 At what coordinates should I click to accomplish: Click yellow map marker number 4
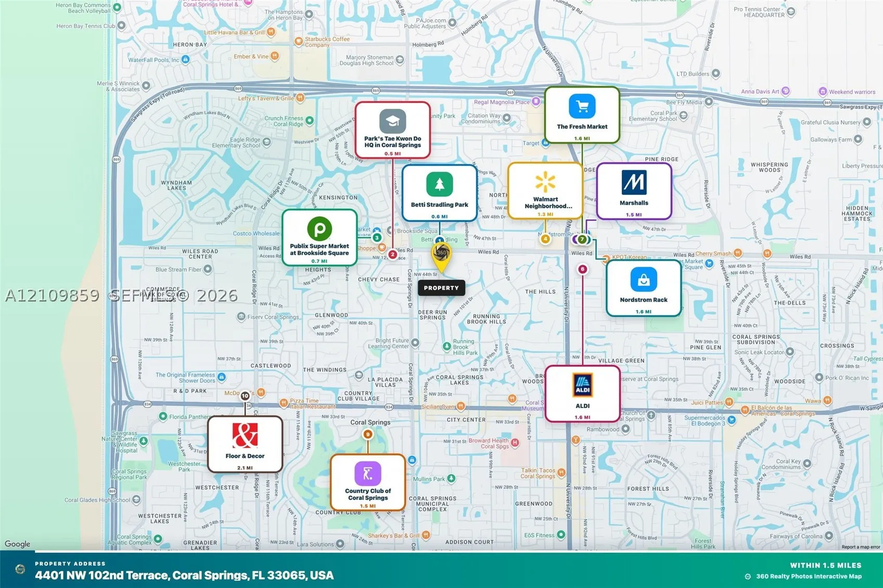[x=545, y=239]
